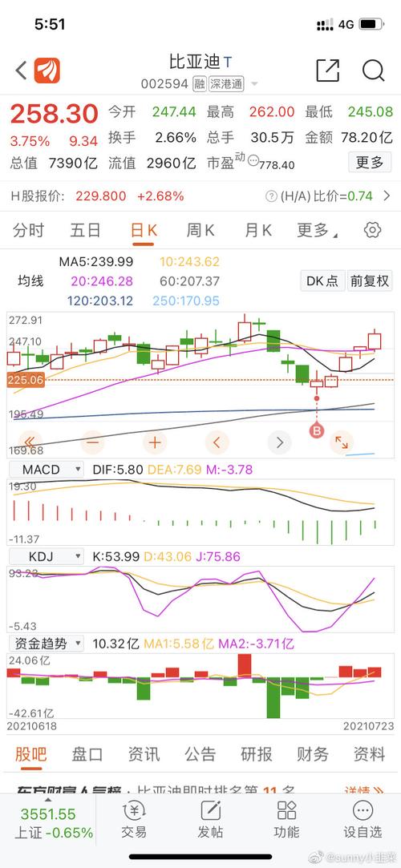Tap the 250:170.95 moving average value
The height and width of the screenshot is (868, 401).
[x=186, y=301]
